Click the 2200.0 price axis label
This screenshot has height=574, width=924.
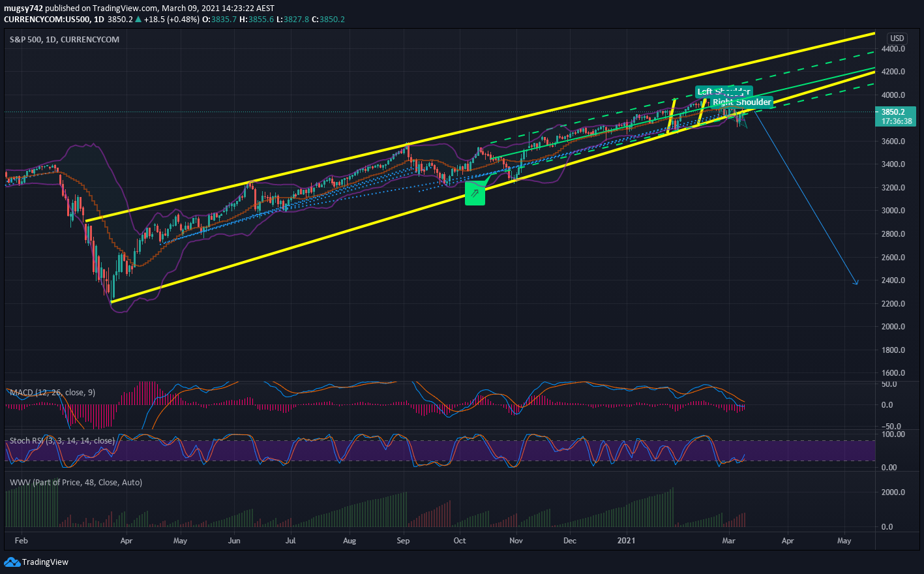[x=893, y=304]
